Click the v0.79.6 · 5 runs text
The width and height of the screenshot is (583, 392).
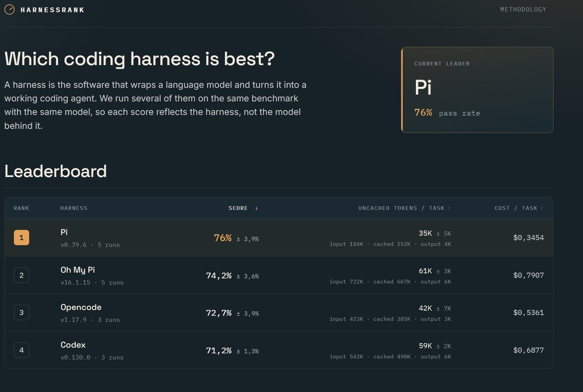(x=90, y=245)
